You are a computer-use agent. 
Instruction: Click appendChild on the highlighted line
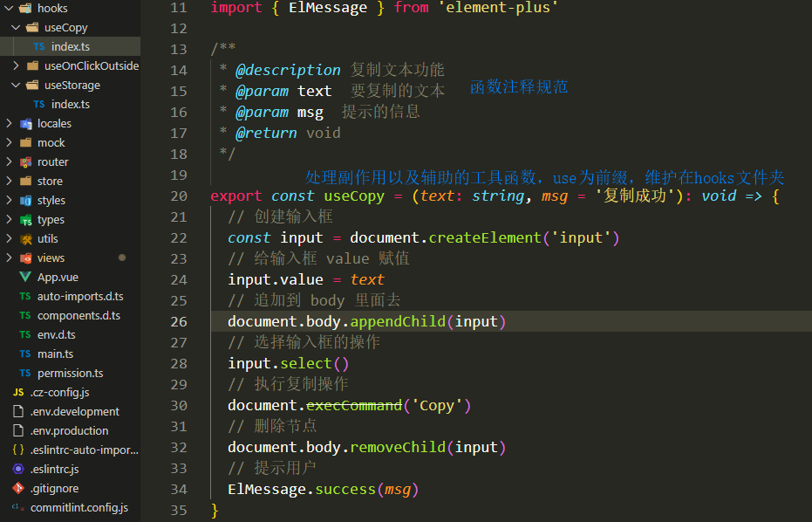pos(398,321)
